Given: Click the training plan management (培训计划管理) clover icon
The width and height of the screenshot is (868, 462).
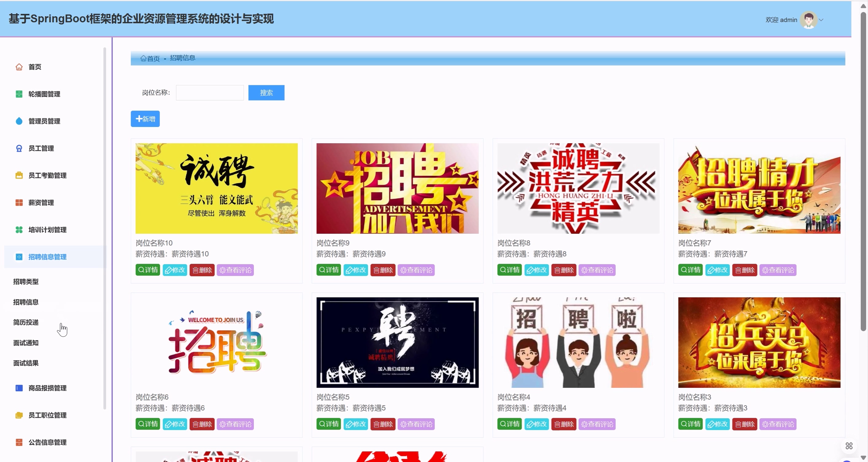Looking at the screenshot, I should pyautogui.click(x=19, y=230).
